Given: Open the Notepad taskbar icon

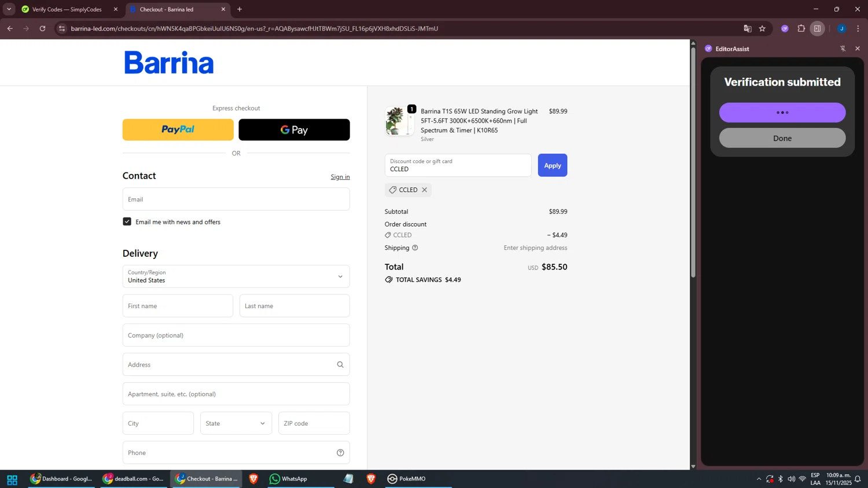Looking at the screenshot, I should 348,479.
